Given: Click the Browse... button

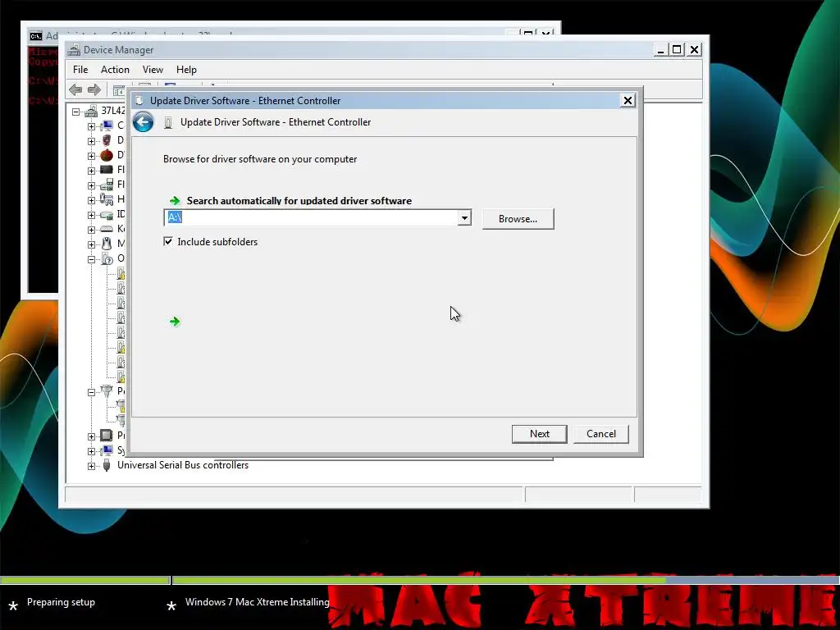Looking at the screenshot, I should point(518,218).
